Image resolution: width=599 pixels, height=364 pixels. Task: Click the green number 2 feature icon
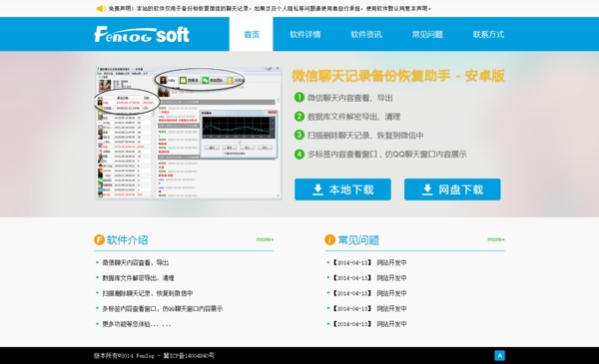click(299, 116)
